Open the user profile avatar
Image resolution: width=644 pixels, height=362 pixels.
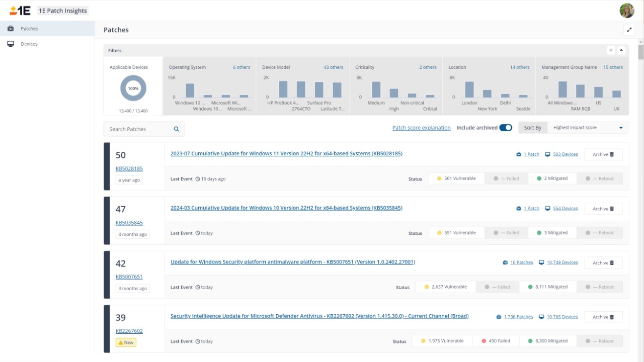click(x=627, y=11)
